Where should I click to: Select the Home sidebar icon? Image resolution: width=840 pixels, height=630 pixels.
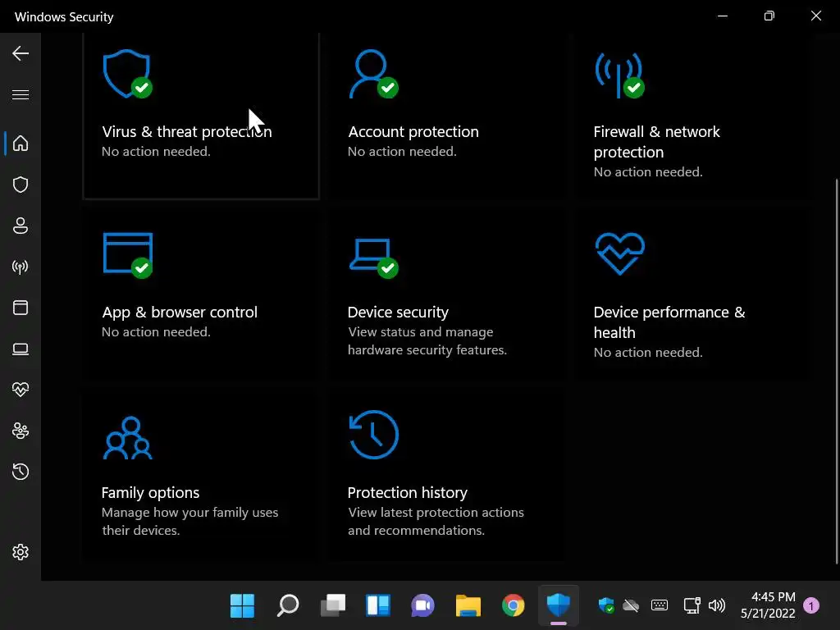[x=21, y=143]
